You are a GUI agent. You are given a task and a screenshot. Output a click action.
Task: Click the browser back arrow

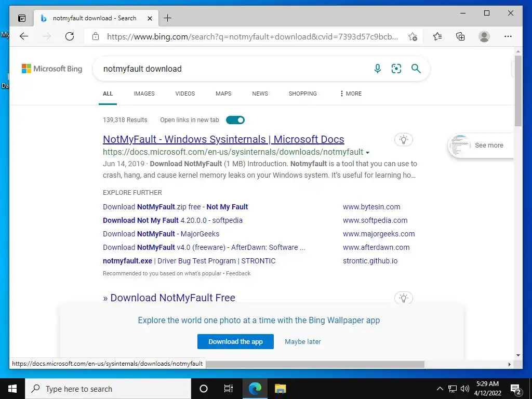click(x=24, y=36)
